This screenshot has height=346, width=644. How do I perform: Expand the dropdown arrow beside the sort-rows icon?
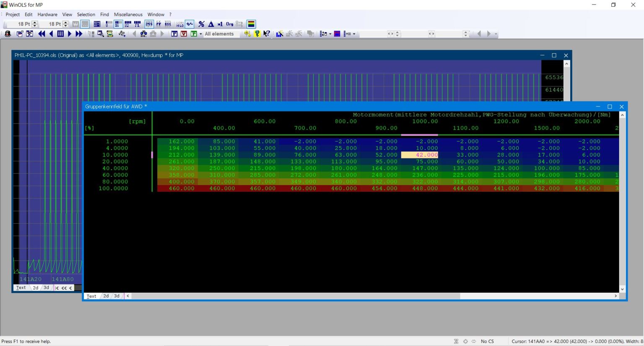[x=330, y=34]
